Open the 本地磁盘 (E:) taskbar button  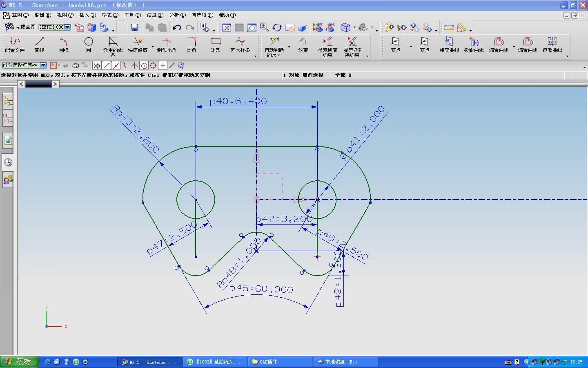pos(345,362)
